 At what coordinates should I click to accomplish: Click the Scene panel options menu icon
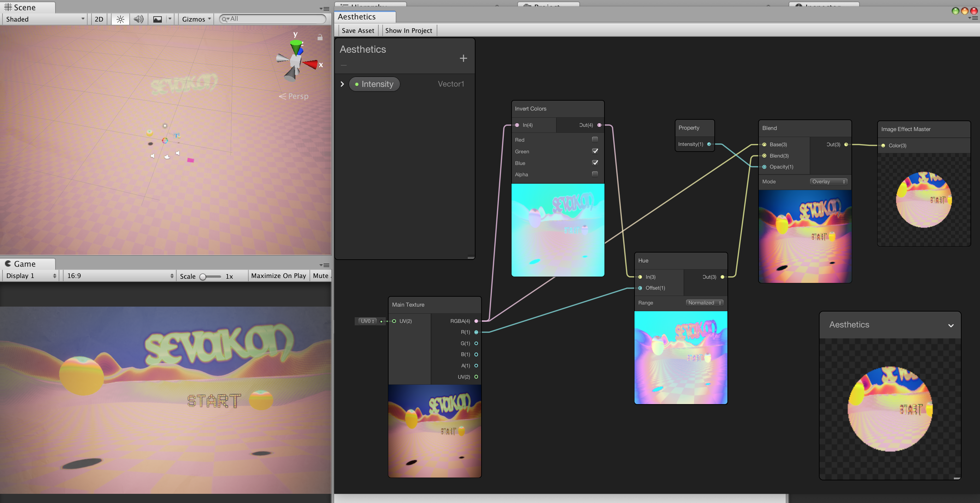(325, 9)
